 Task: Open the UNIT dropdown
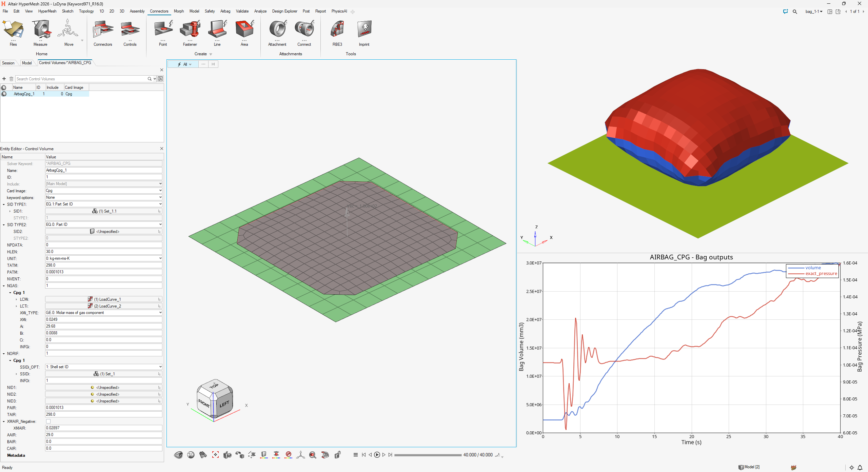click(103, 258)
